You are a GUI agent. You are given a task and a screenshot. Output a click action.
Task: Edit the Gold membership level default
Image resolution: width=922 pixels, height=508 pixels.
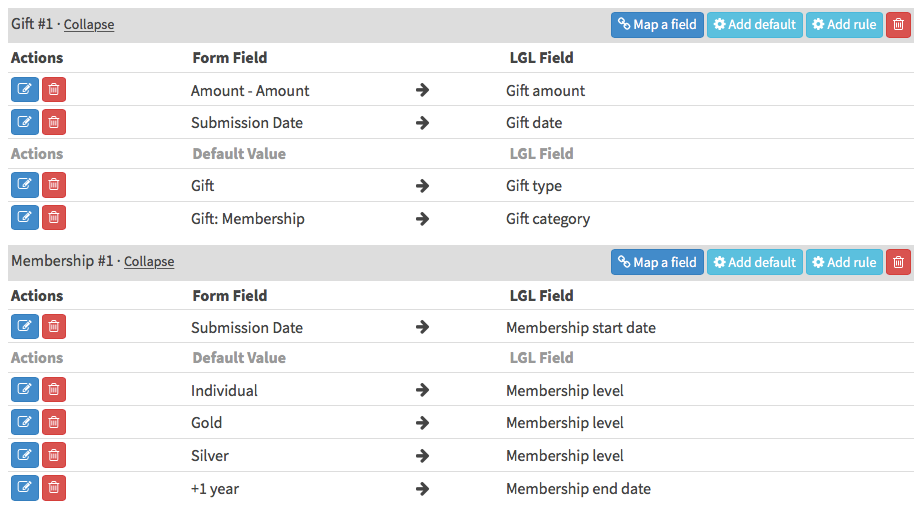tap(25, 422)
